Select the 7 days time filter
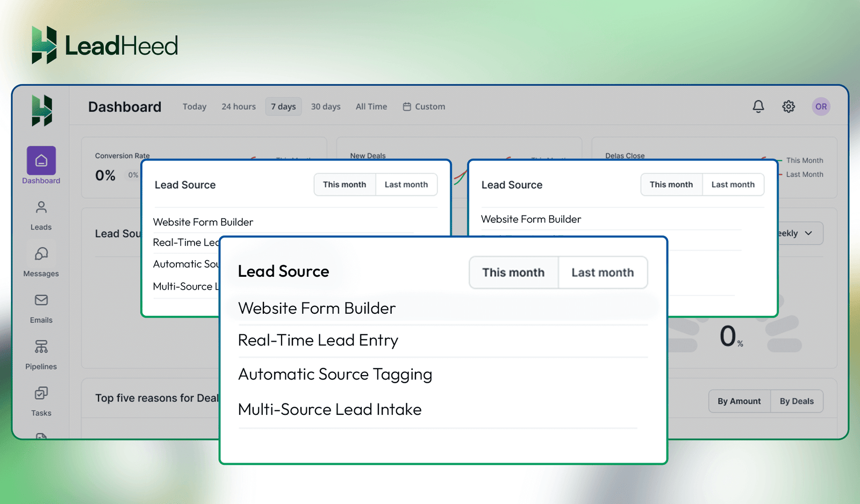 coord(283,106)
